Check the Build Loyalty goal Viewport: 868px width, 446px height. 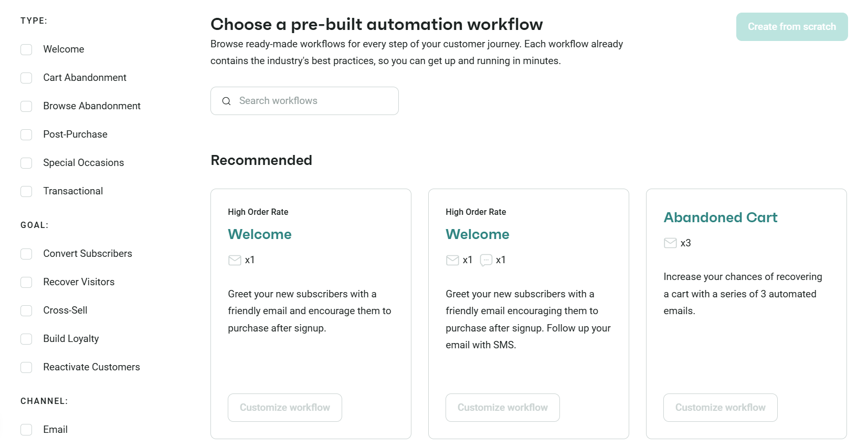[x=26, y=339]
